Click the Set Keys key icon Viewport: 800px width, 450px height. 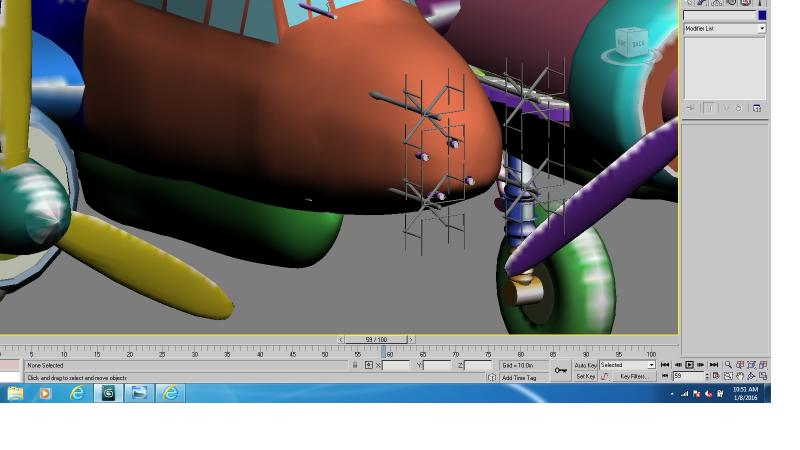tap(561, 370)
